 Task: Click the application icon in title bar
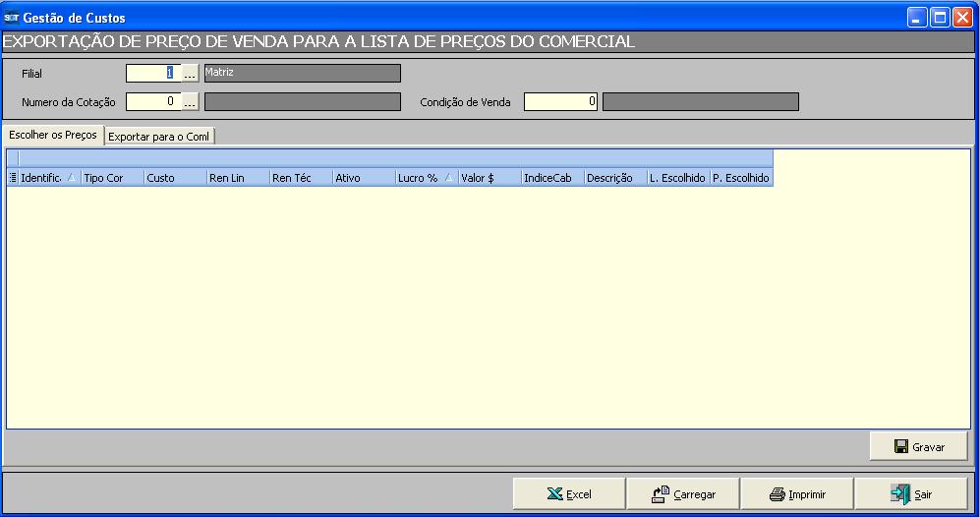[12, 18]
